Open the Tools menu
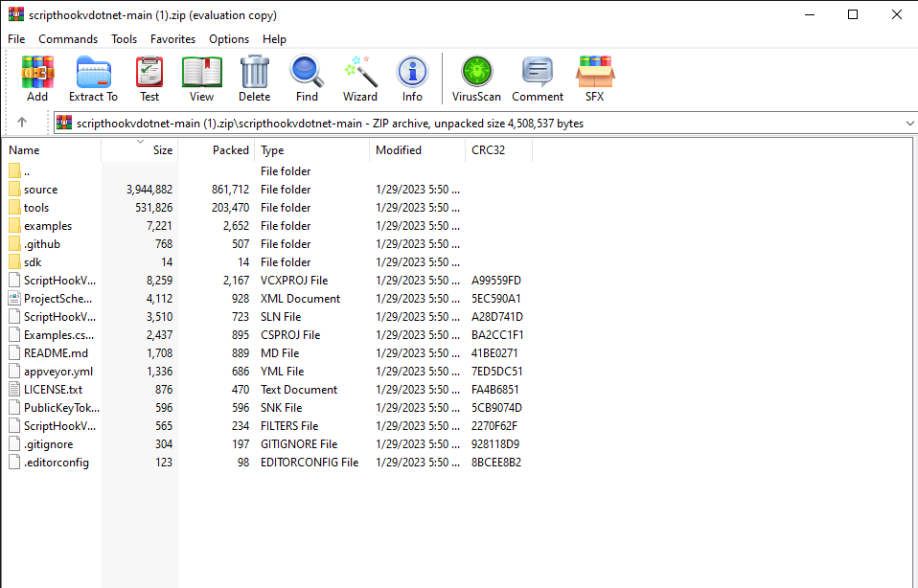Viewport: 918px width, 588px height. point(125,38)
